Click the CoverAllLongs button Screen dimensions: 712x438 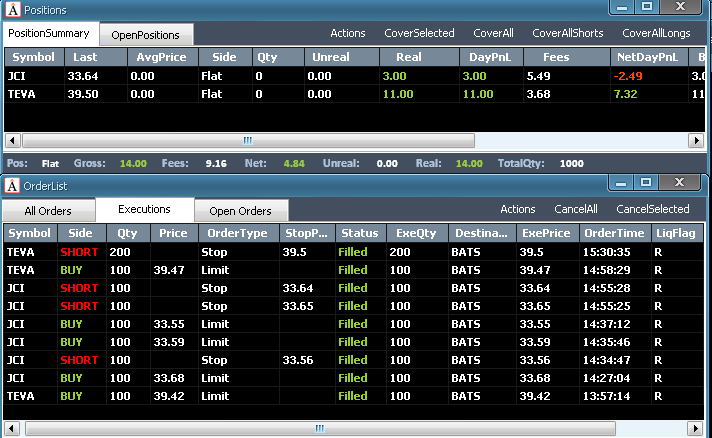[x=656, y=33]
